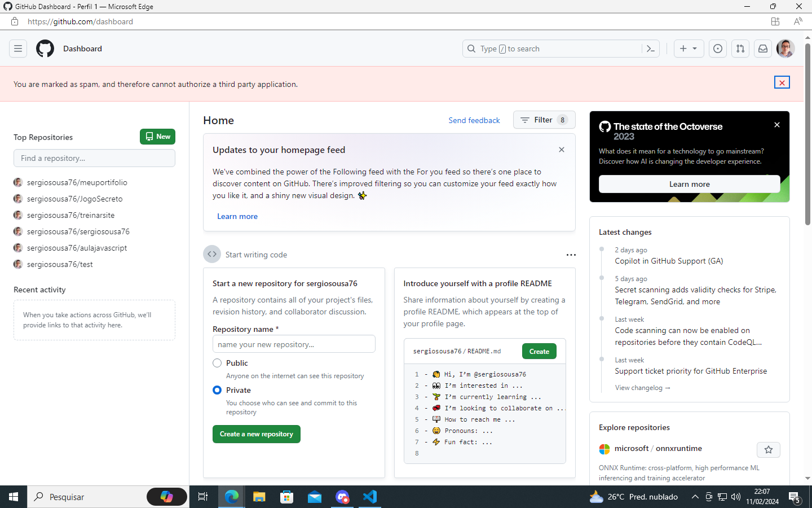Open Copilot in GitHub Support (GA) change

pyautogui.click(x=669, y=261)
